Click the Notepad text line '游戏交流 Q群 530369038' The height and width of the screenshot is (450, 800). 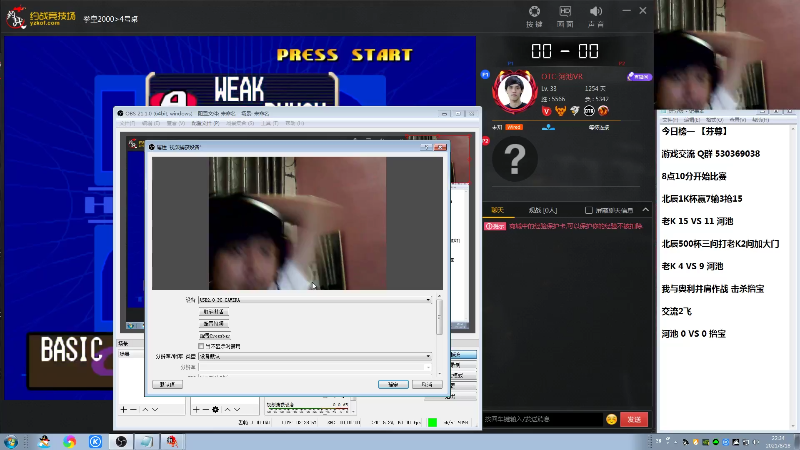(x=711, y=154)
